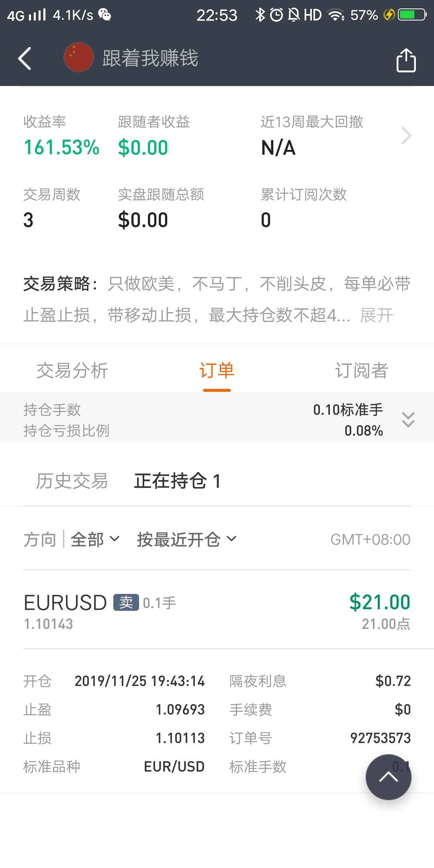
Task: Show the 历史交易 list
Action: point(72,481)
